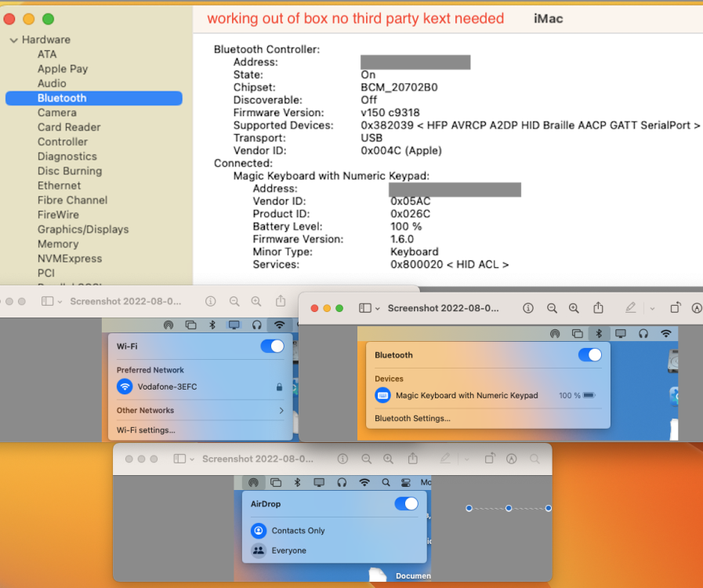Click middle handle of dashed selection line
This screenshot has width=703, height=588.
(509, 508)
